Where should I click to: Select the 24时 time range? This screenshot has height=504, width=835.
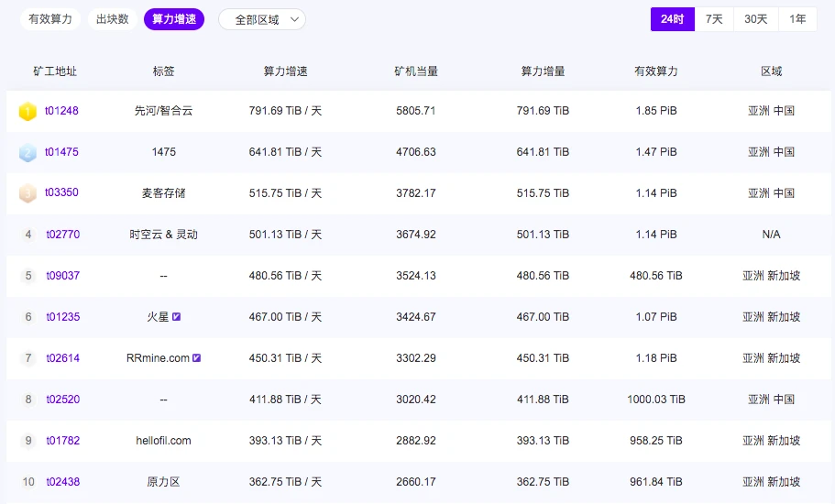point(672,19)
